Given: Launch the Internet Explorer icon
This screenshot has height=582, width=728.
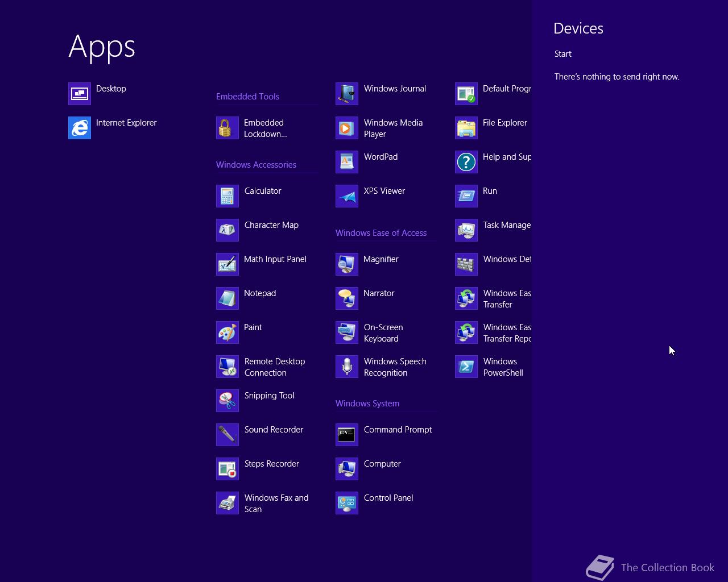Looking at the screenshot, I should tap(80, 128).
